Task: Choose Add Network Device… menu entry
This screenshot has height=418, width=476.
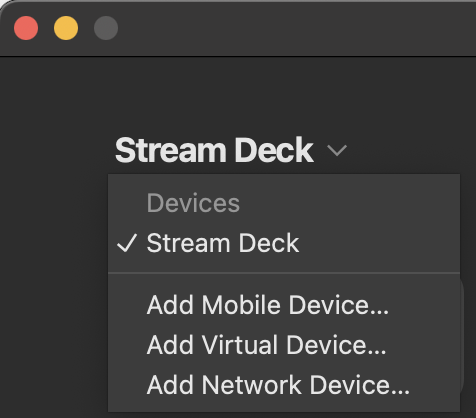Action: pyautogui.click(x=284, y=385)
